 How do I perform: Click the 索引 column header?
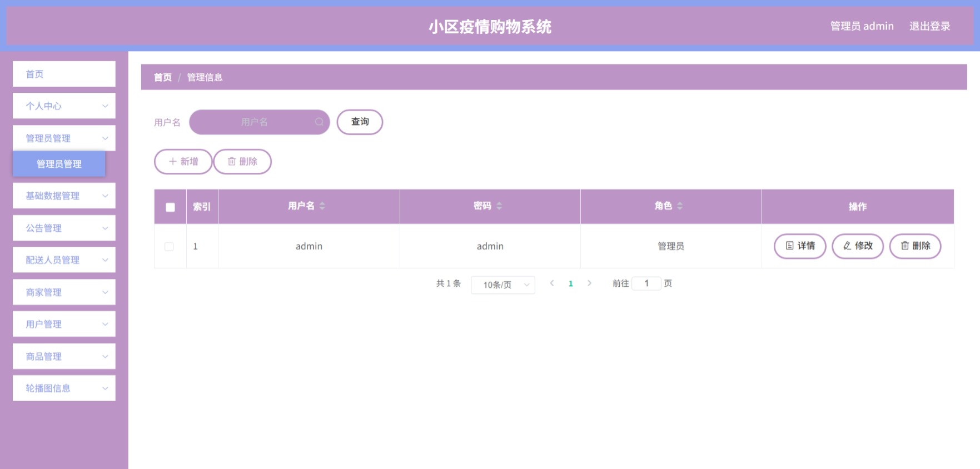[x=202, y=207]
